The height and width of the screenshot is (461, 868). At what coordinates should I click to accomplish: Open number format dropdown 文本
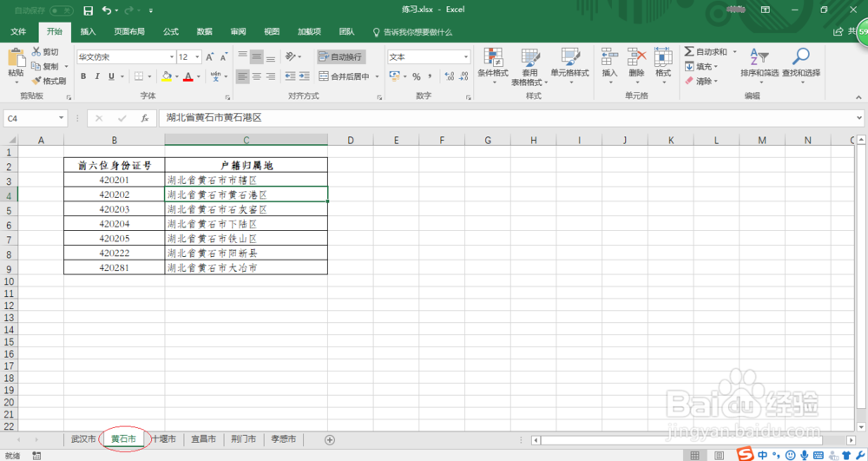(x=465, y=57)
